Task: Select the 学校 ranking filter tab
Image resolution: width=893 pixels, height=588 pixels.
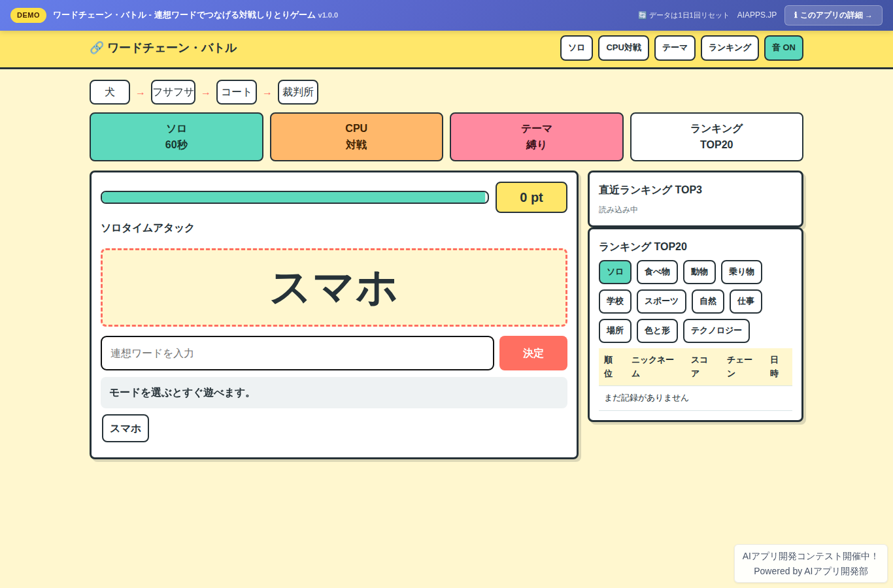Action: [x=615, y=301]
